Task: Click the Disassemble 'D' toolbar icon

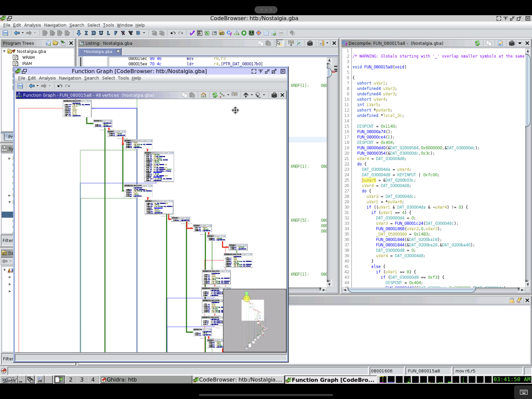Action: click(x=93, y=33)
